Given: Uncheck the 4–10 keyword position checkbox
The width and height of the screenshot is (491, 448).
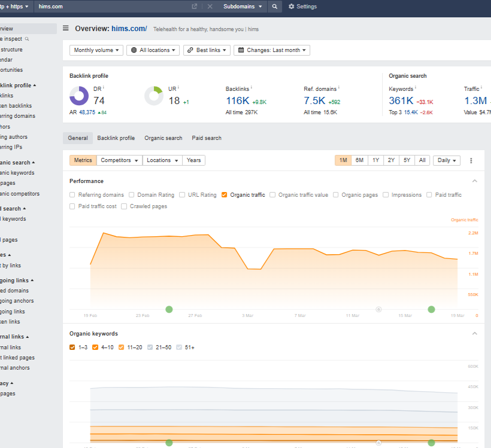Looking at the screenshot, I should click(95, 348).
